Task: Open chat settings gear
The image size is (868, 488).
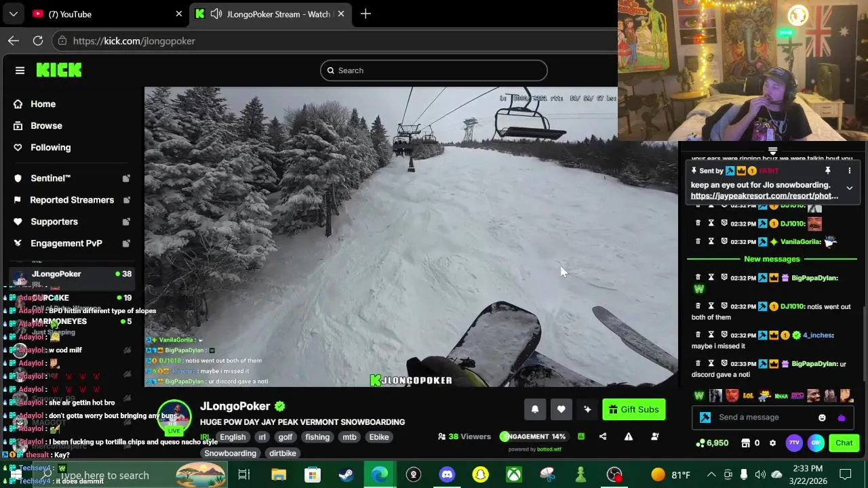Action: click(x=772, y=443)
